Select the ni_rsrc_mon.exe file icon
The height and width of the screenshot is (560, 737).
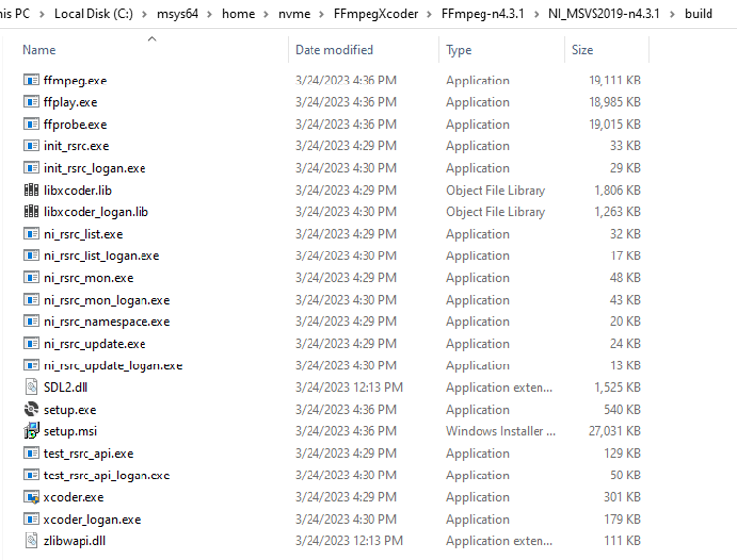coord(31,278)
